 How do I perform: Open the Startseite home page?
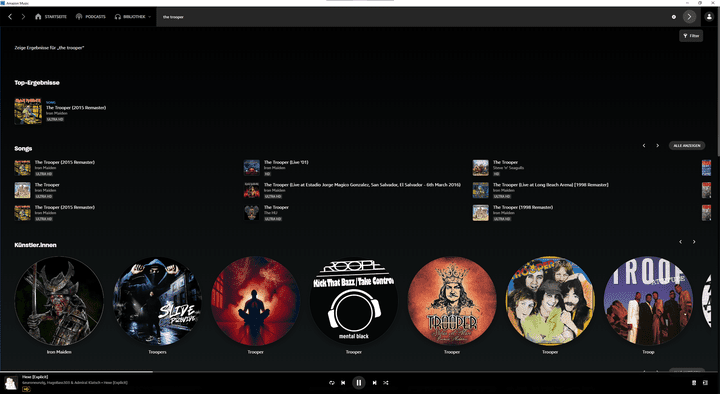click(51, 17)
